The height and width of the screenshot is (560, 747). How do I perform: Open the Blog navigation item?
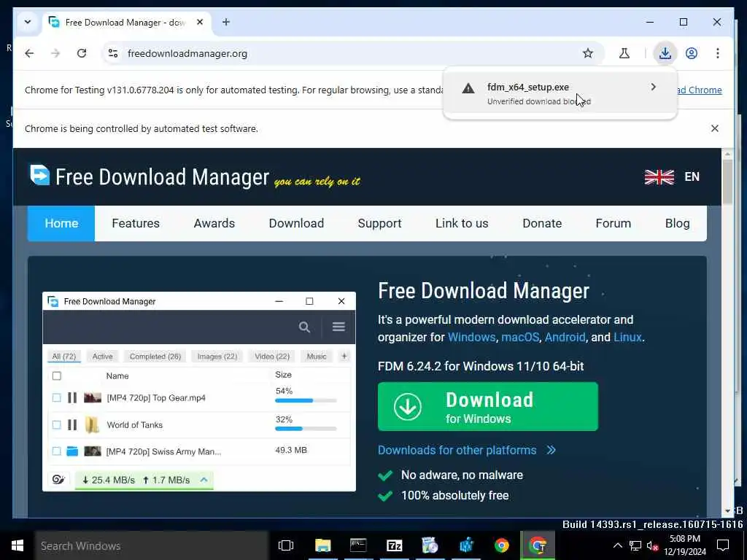tap(677, 223)
